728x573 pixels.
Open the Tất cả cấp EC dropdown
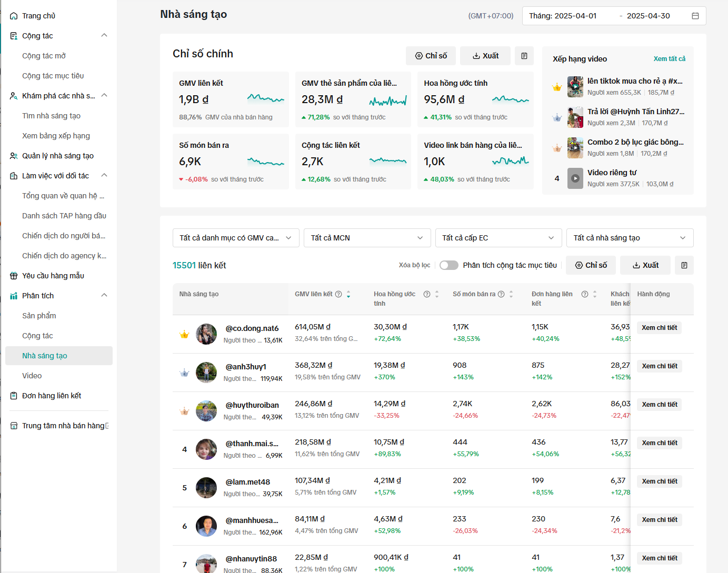498,238
